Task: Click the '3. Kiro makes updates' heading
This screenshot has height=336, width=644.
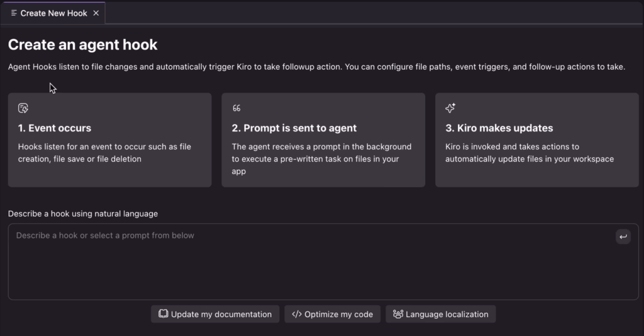Action: (499, 128)
